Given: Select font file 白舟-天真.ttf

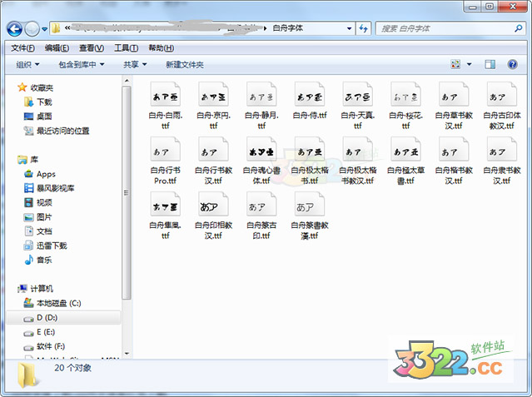Looking at the screenshot, I should (x=358, y=106).
